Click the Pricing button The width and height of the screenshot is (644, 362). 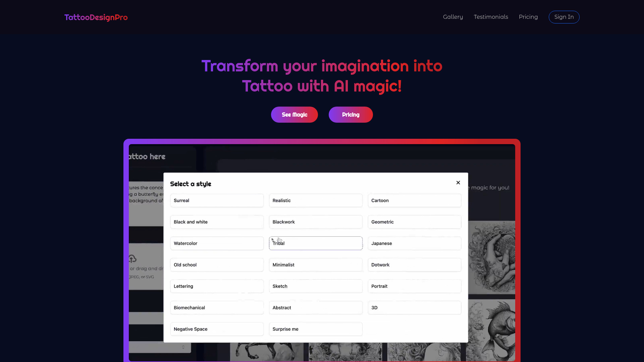click(351, 115)
